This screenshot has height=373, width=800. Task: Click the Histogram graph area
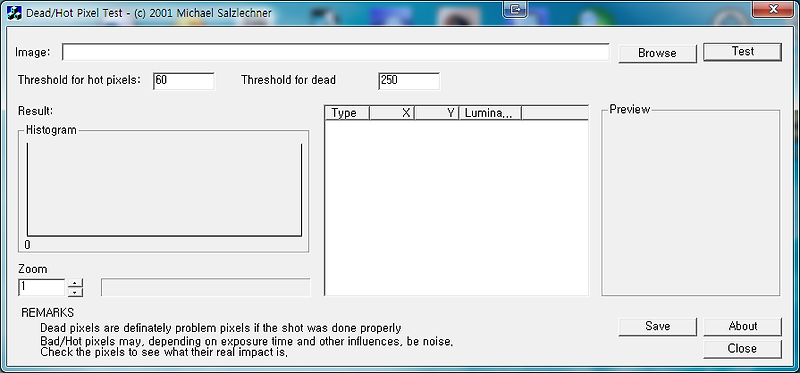(x=164, y=190)
